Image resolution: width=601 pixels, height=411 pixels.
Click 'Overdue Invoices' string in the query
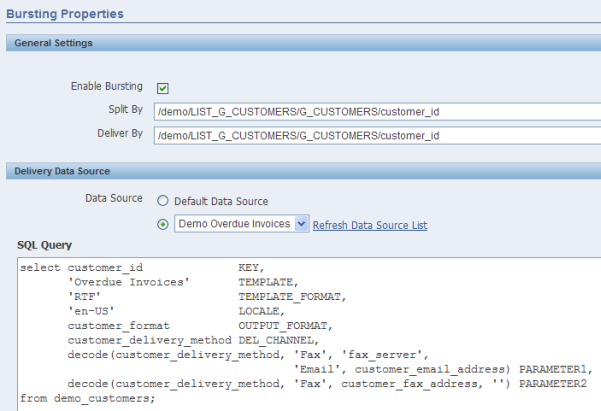click(129, 282)
